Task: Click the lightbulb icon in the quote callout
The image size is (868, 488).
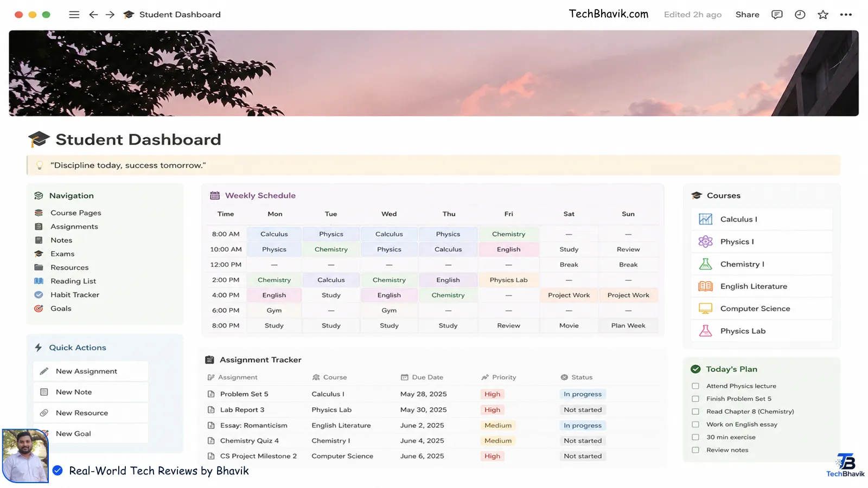Action: (x=39, y=165)
